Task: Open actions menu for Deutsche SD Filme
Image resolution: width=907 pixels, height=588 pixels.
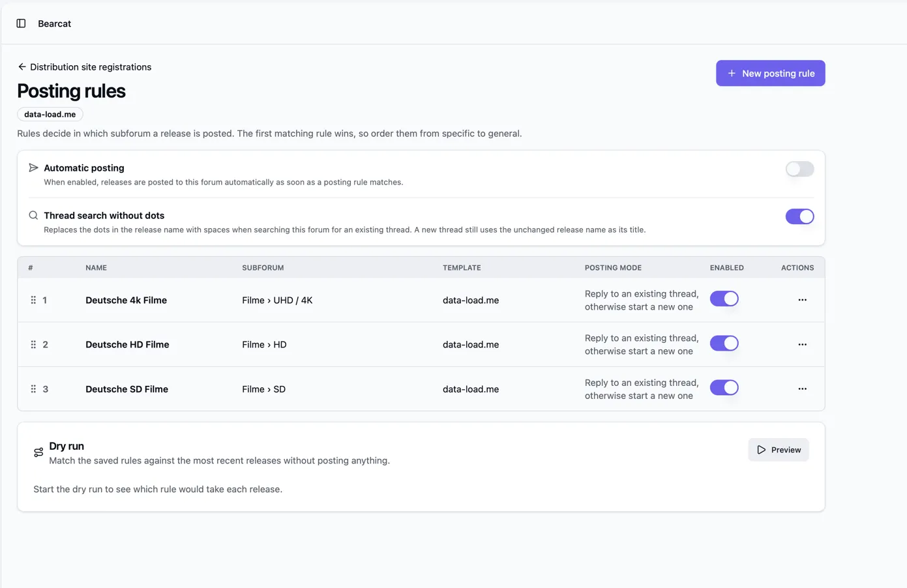Action: (x=802, y=389)
